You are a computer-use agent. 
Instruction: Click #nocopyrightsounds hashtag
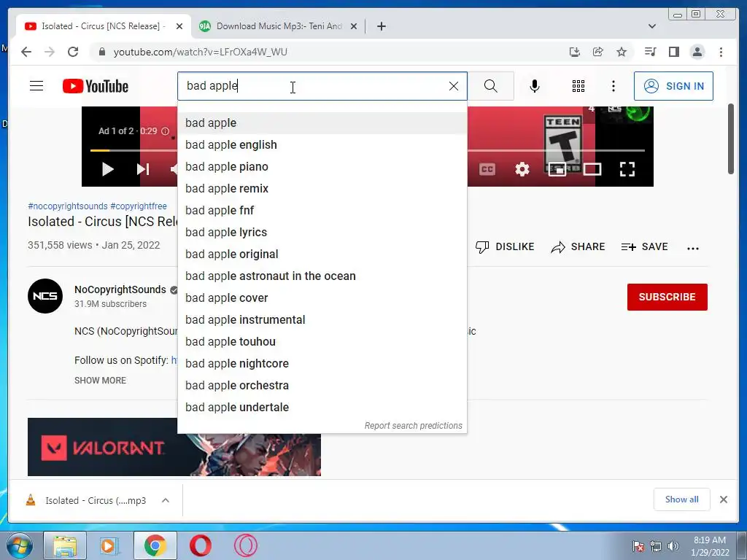(x=68, y=206)
